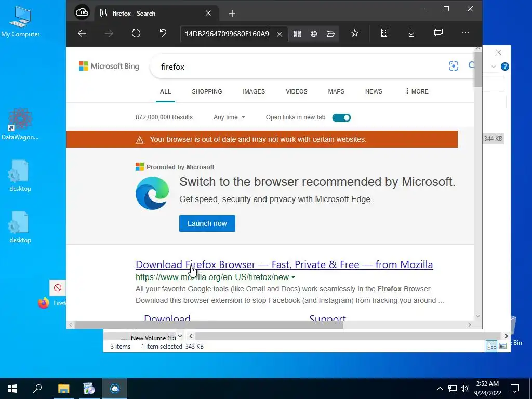Open the browser three-dots menu

(465, 33)
